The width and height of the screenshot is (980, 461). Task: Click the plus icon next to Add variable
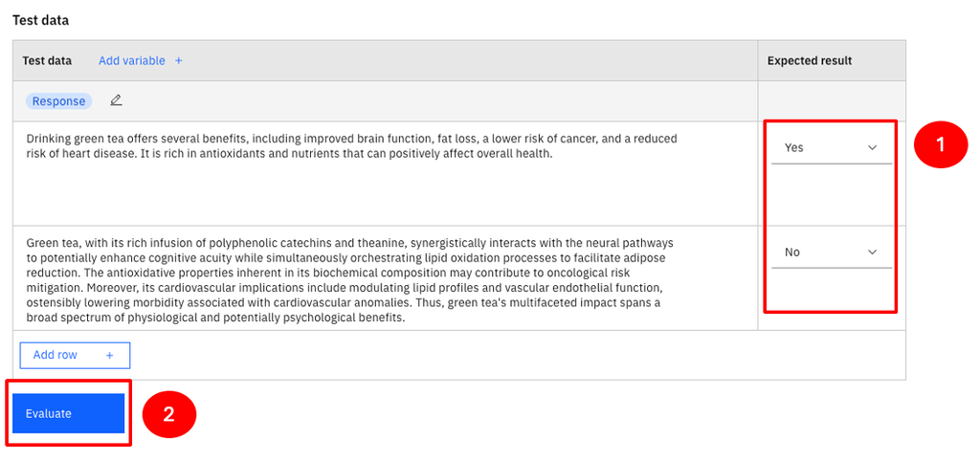click(179, 61)
